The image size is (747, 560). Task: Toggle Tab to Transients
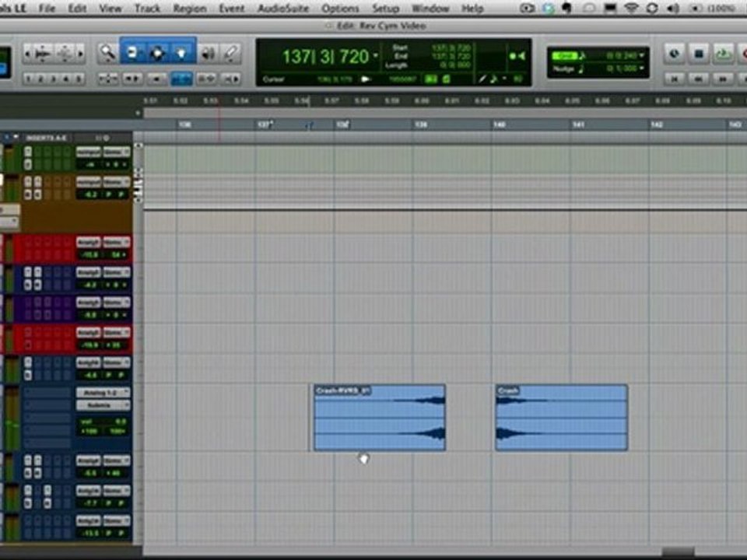pyautogui.click(x=132, y=79)
